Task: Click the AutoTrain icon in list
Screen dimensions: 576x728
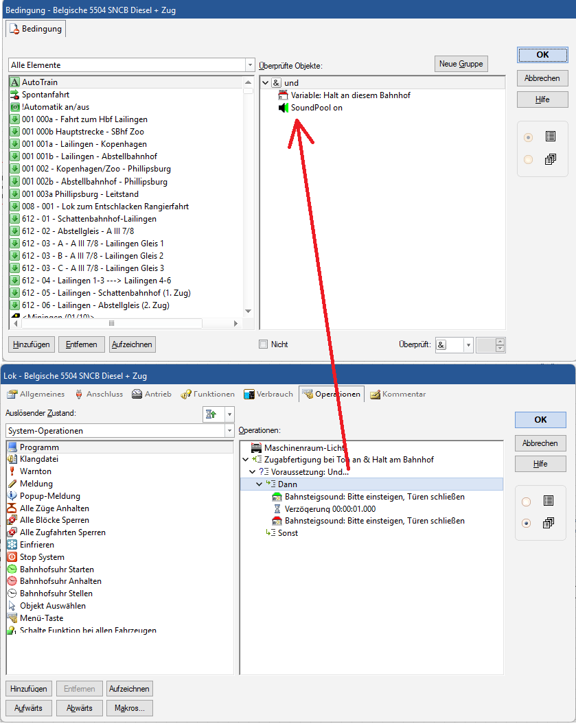Action: click(14, 82)
